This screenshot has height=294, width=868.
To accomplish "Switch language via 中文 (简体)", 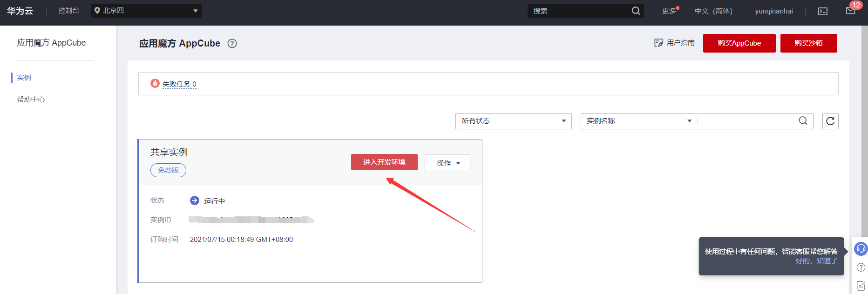I will pos(713,11).
